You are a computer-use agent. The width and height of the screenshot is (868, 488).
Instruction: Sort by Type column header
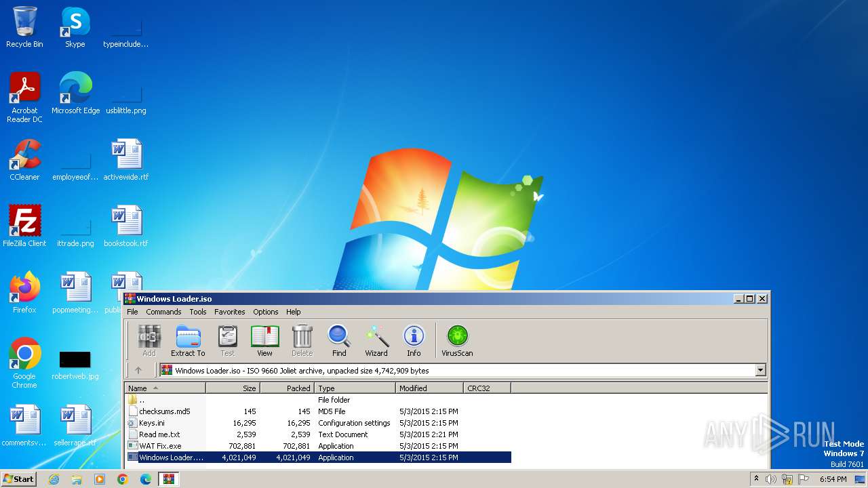[355, 388]
